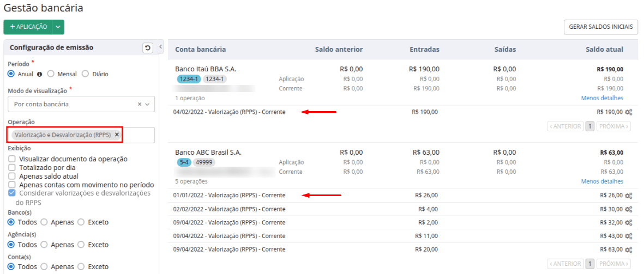
Task: Open gears icon on the R$ 63,00 operation row
Action: point(628,250)
